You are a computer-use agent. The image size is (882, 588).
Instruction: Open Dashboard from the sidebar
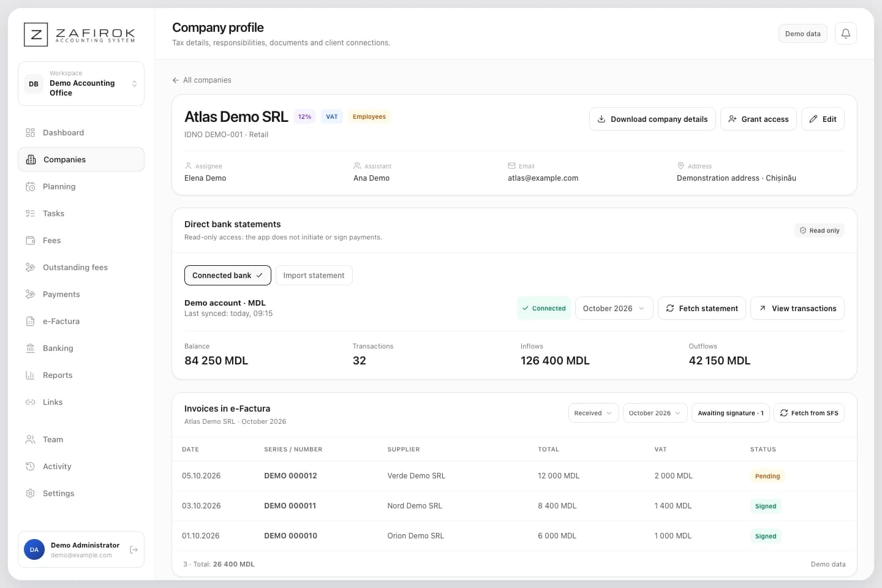coord(81,132)
